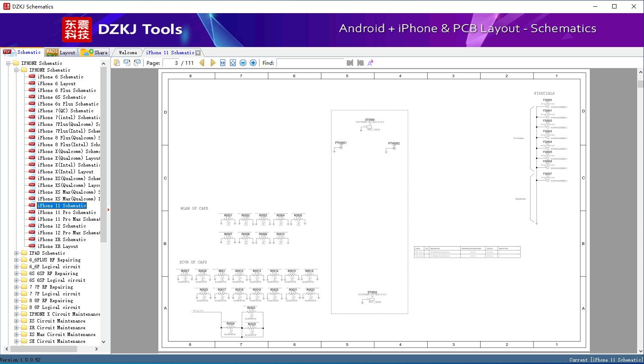Switch to the Layout tab

coord(61,53)
